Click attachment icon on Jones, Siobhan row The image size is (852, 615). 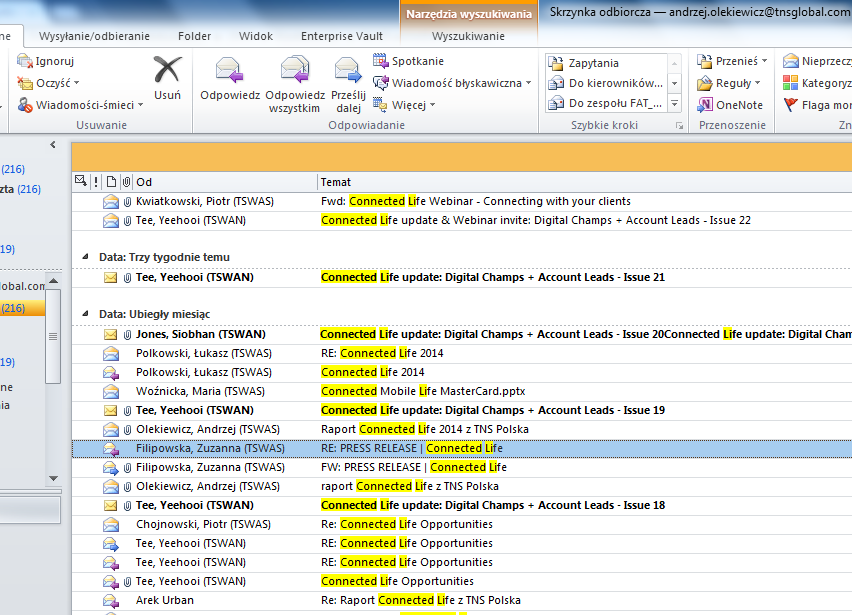click(127, 335)
